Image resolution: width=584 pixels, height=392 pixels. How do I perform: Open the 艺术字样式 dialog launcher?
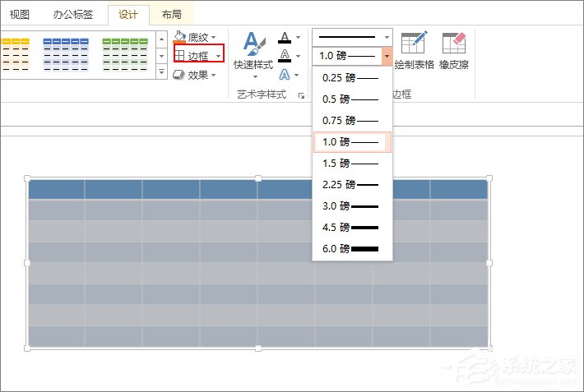tap(301, 95)
